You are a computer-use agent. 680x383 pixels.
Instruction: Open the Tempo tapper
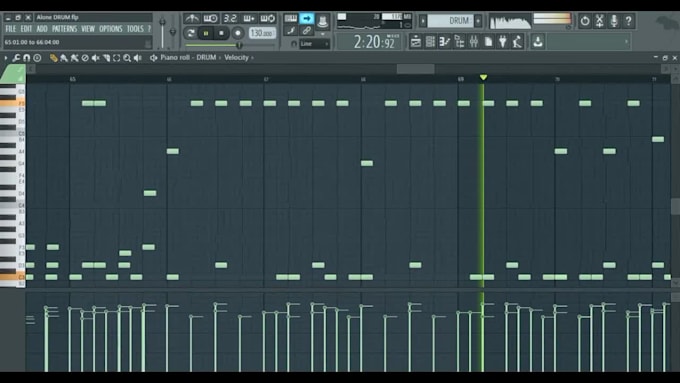click(517, 42)
